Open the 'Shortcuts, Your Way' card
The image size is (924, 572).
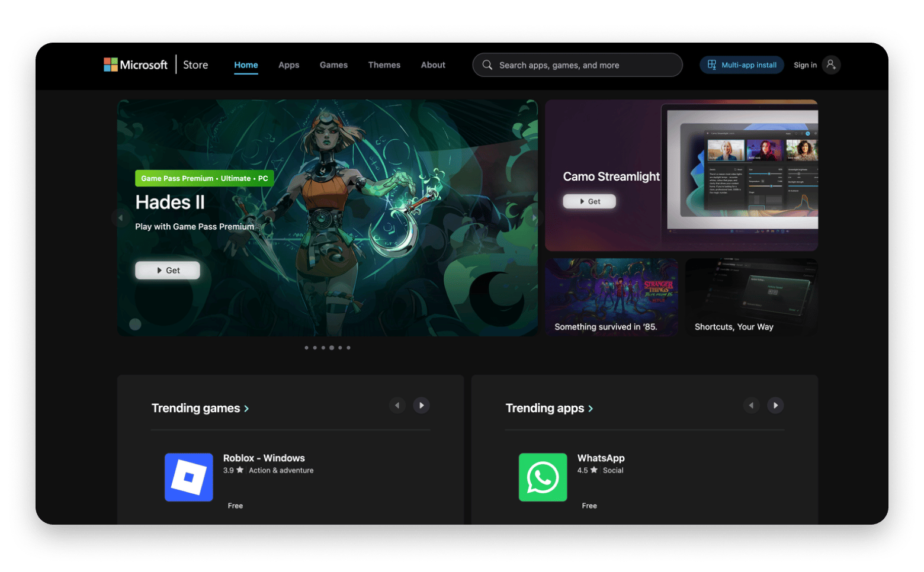(x=752, y=297)
